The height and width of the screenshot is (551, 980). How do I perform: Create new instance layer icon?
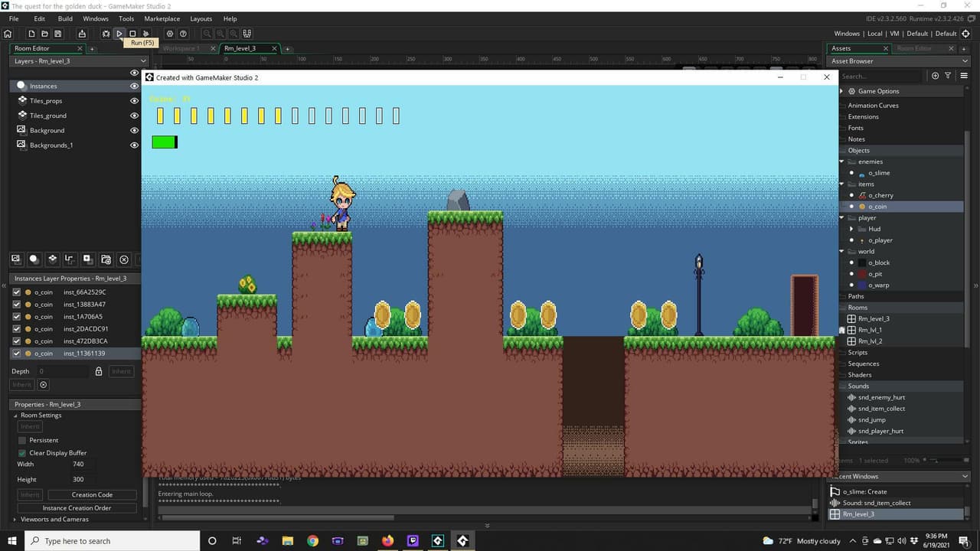(x=34, y=259)
